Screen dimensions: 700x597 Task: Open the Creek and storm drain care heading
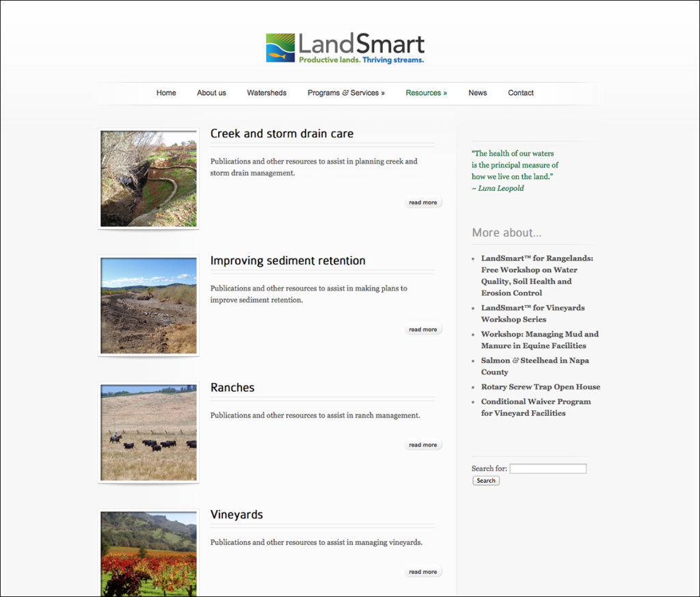coord(282,133)
